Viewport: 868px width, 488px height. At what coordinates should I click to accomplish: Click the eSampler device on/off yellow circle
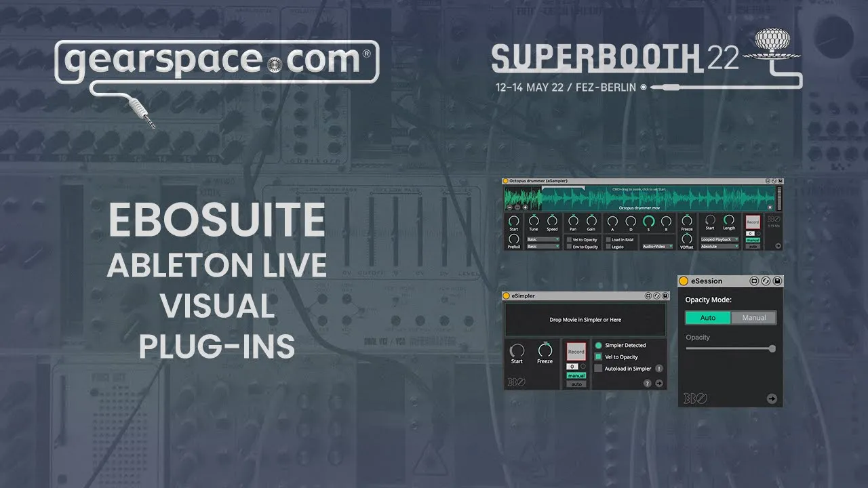[506, 181]
